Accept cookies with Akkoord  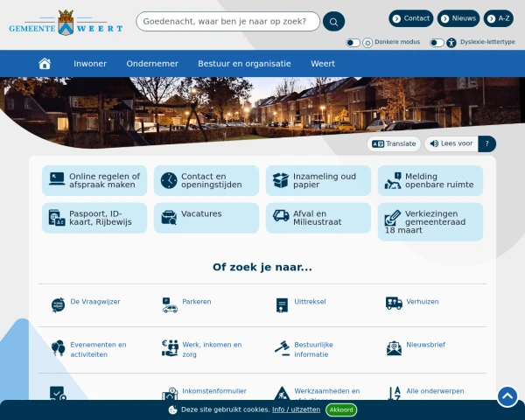(341, 409)
